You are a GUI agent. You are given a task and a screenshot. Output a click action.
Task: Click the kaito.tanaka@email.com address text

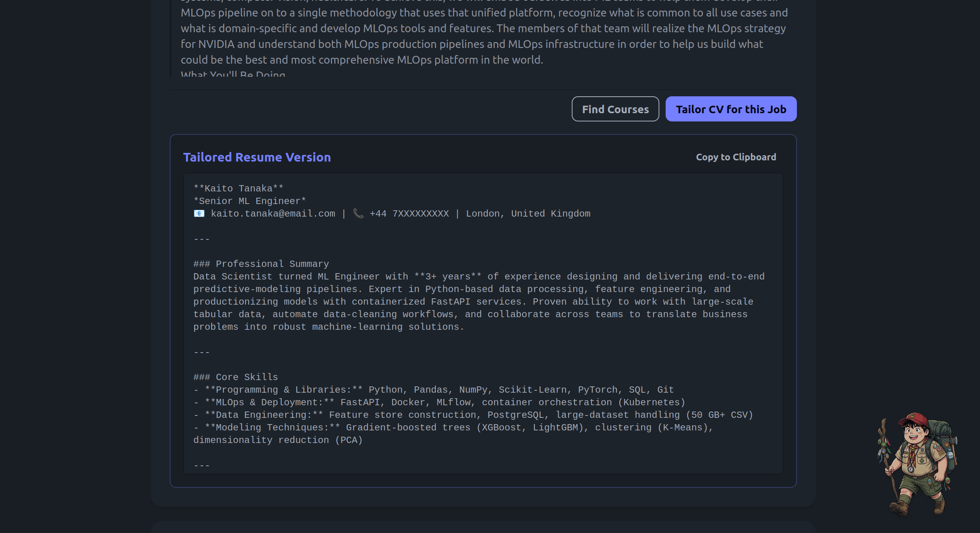pos(273,214)
